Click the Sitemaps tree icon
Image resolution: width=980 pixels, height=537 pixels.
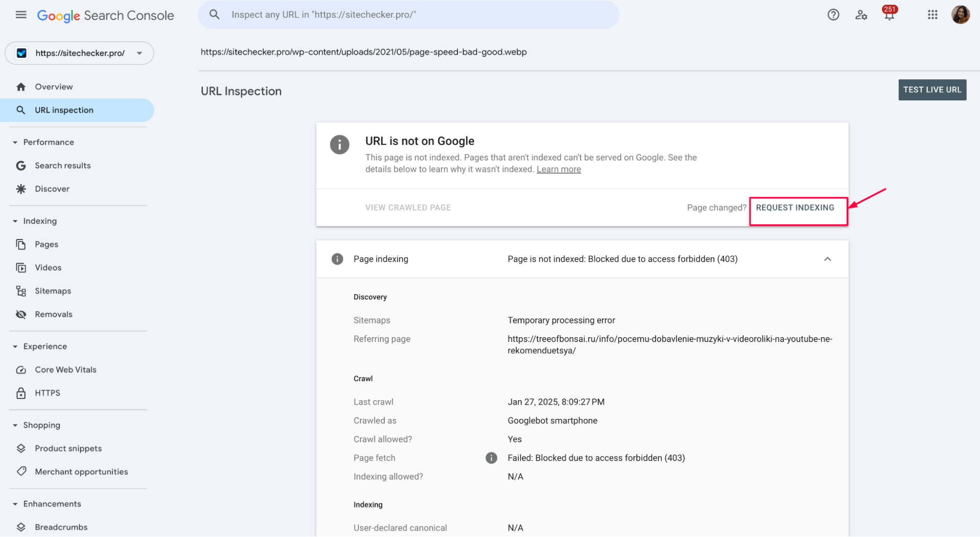tap(21, 291)
